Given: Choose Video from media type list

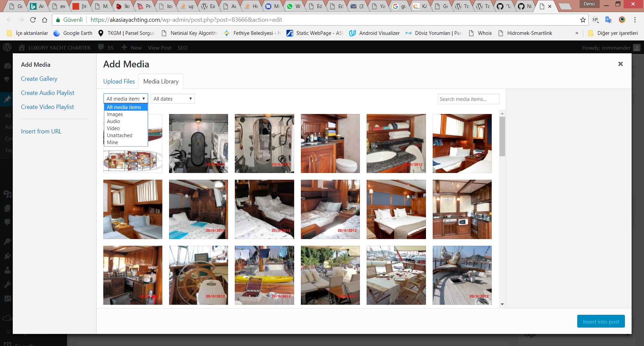Looking at the screenshot, I should click(126, 128).
